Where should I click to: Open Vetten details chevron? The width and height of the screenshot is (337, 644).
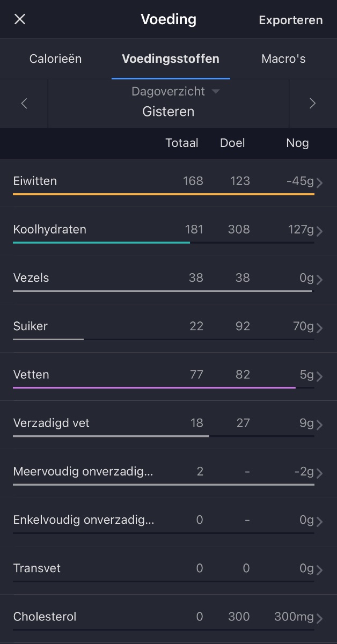[x=320, y=376]
